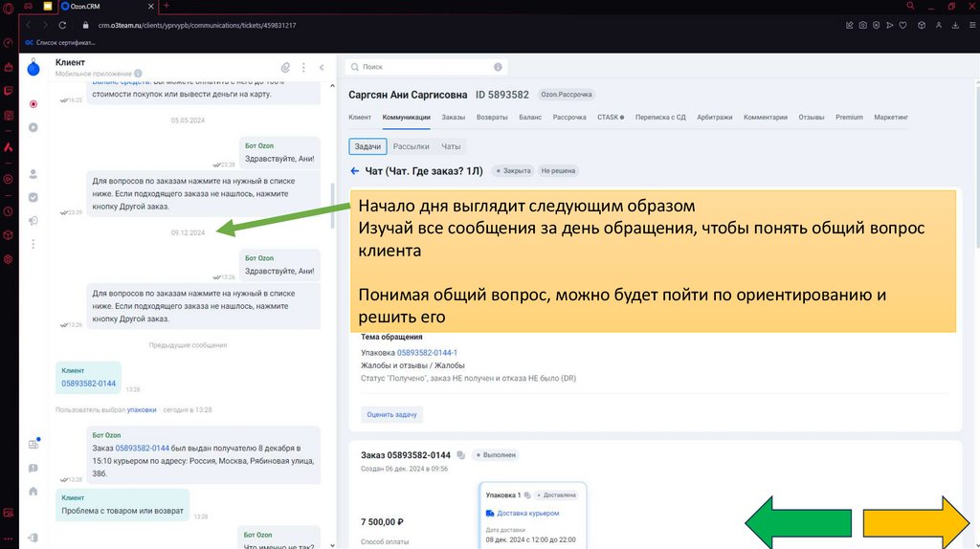Click the Ozon.Рассрочка badge
The width and height of the screenshot is (980, 549).
[567, 95]
